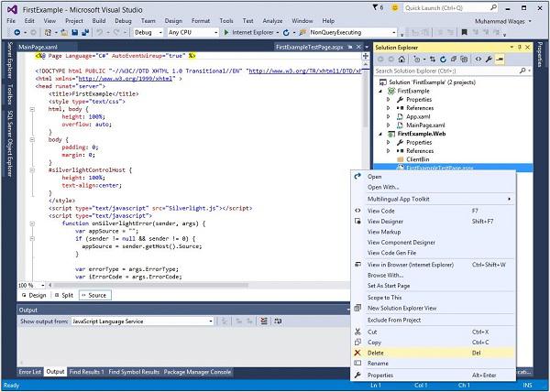This screenshot has height=392, width=550.
Task: Toggle Preview Selected Items in Solution Explorer
Action: point(498,57)
